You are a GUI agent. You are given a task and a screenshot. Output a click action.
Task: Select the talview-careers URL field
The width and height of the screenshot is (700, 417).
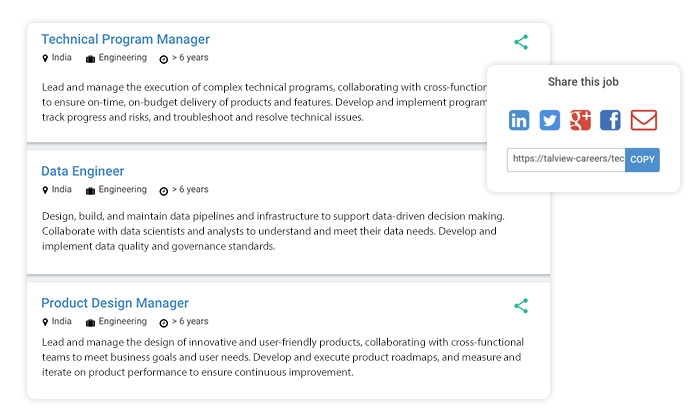coord(566,160)
